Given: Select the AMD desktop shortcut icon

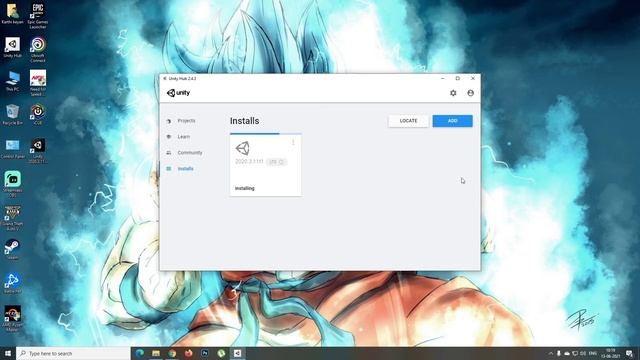Looking at the screenshot, I should point(12,318).
